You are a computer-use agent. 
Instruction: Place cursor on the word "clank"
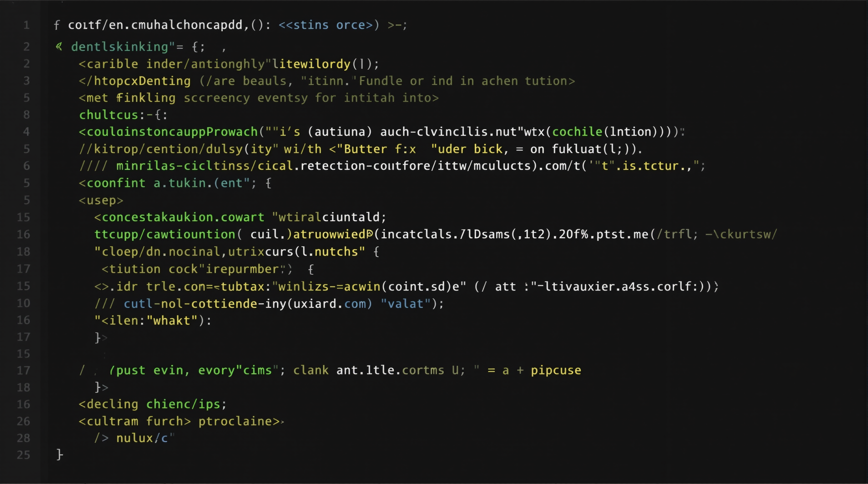(x=311, y=370)
